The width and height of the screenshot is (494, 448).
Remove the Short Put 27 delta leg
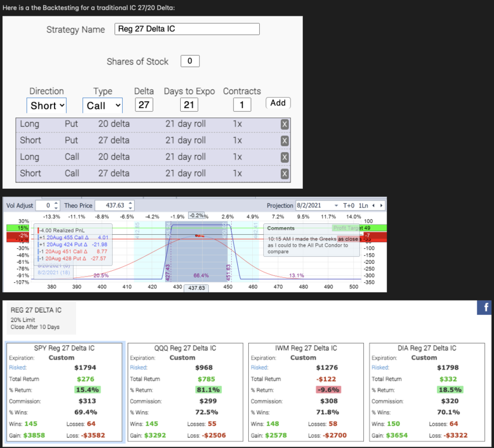click(285, 141)
